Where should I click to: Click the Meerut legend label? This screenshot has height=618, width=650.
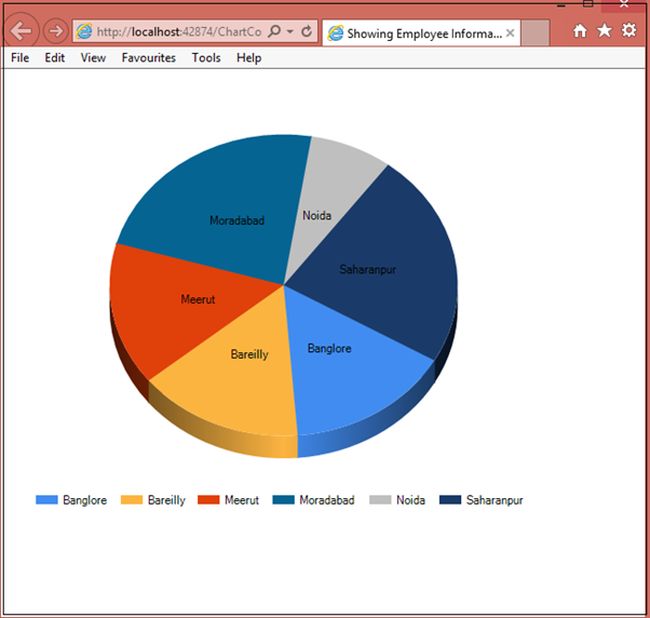coord(242,500)
